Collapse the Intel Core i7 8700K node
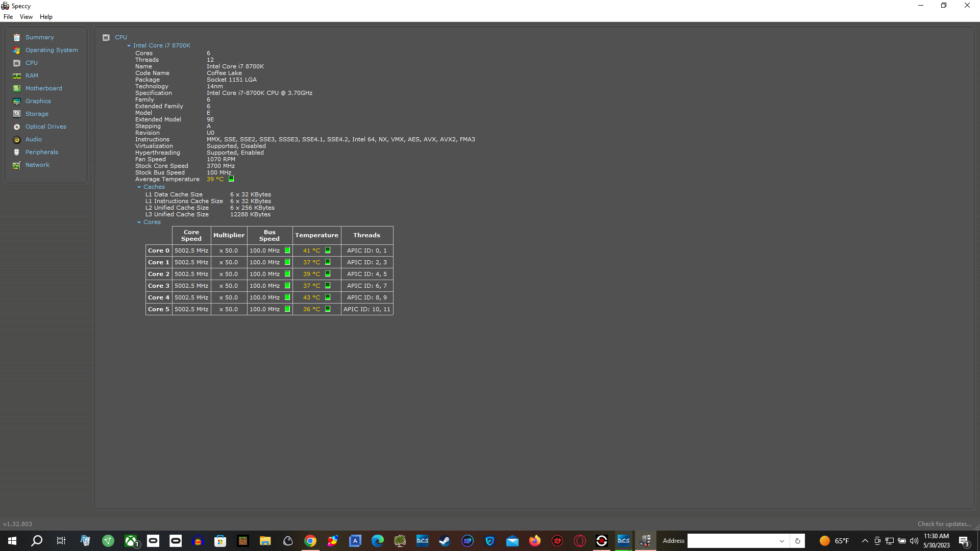 [x=129, y=46]
